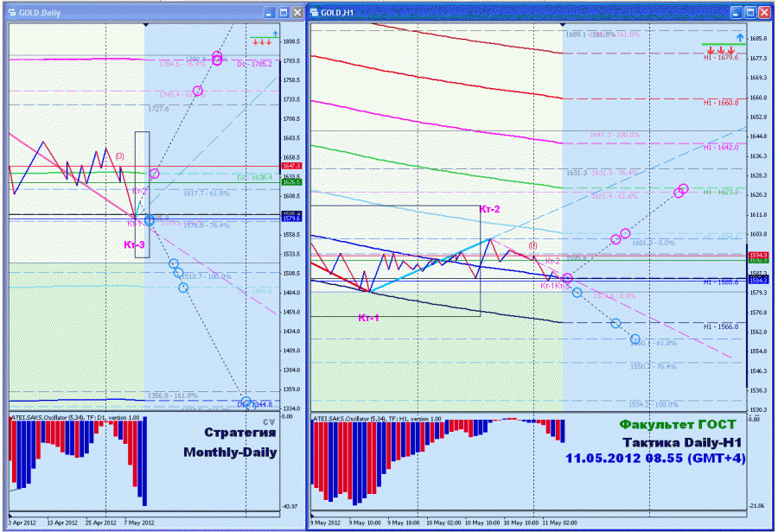The width and height of the screenshot is (778, 532).
Task: Click the blue 1584.3 price tag in H1
Action: [759, 281]
